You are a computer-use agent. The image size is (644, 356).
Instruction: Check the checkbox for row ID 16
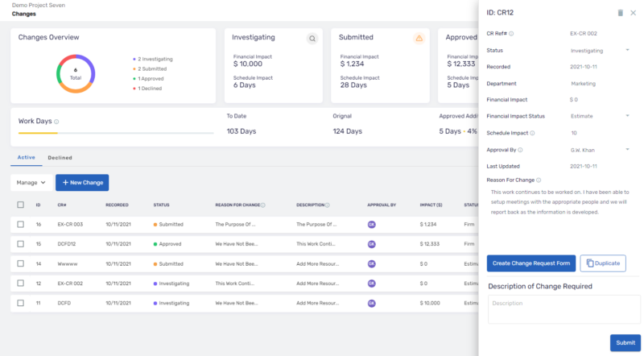tap(21, 225)
